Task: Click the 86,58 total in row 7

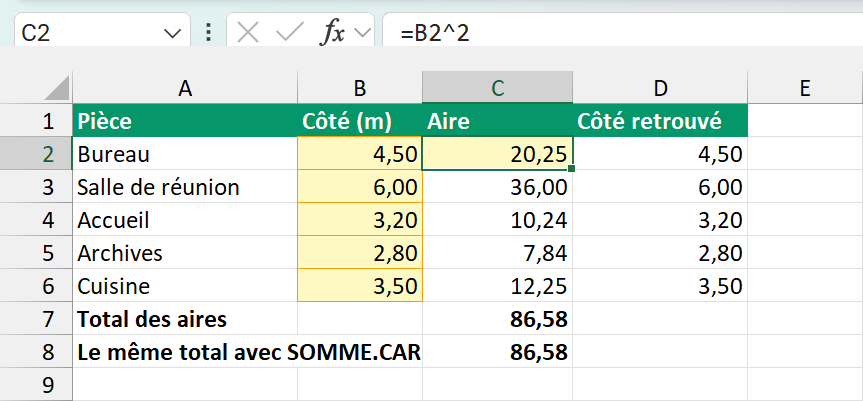Action: [x=498, y=318]
